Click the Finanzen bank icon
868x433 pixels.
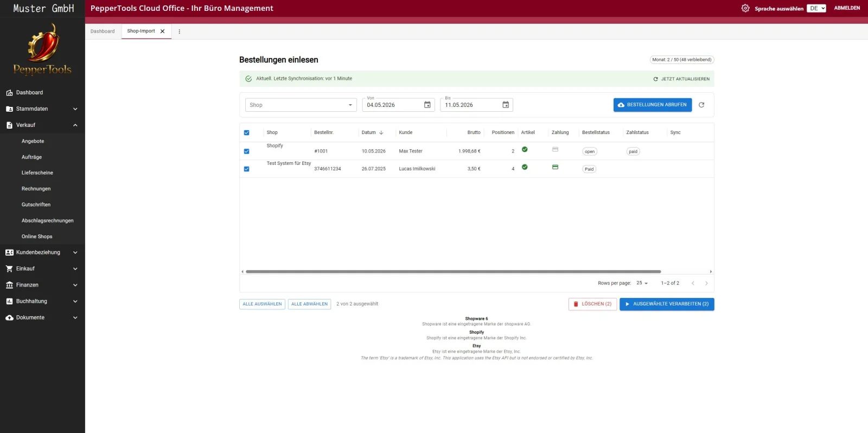click(x=9, y=285)
